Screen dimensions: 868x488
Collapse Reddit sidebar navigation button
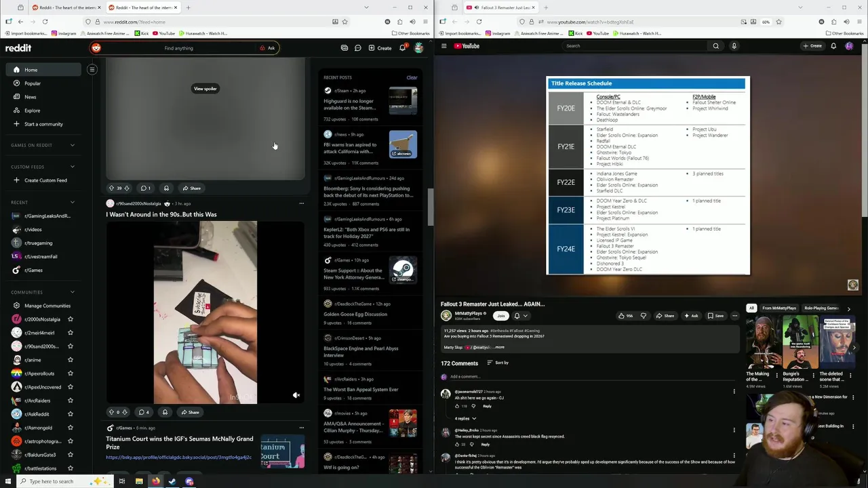pyautogui.click(x=92, y=69)
